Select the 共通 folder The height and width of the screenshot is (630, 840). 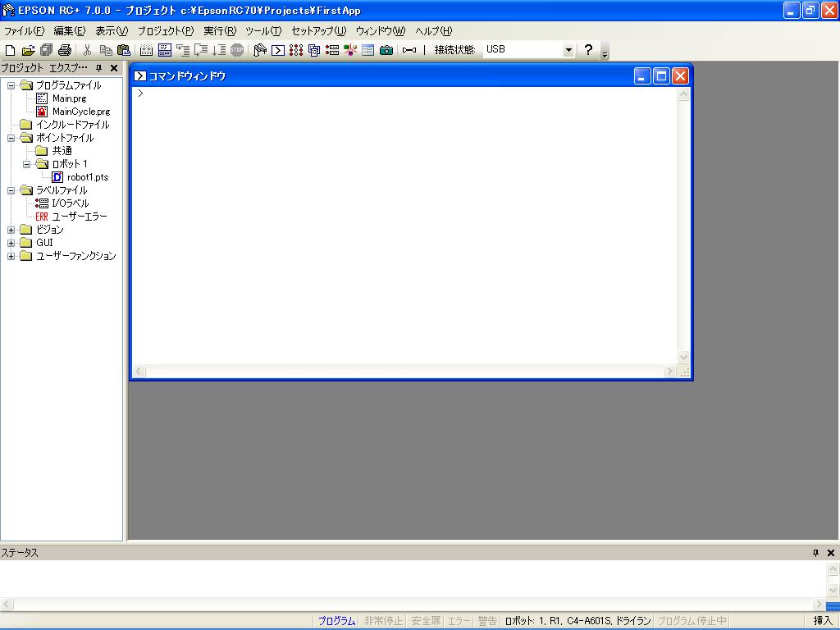[62, 151]
